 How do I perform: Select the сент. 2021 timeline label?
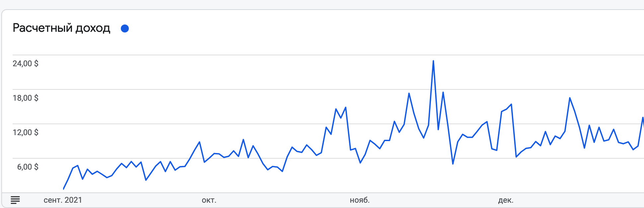[63, 200]
